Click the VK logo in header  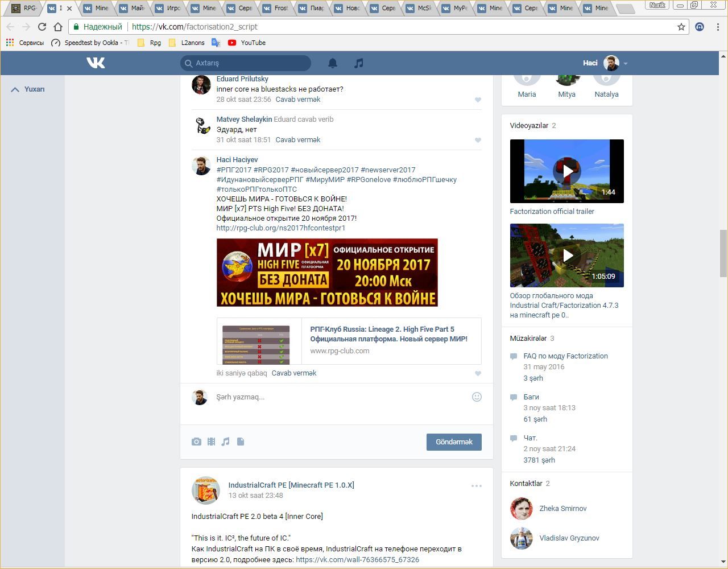pyautogui.click(x=96, y=63)
